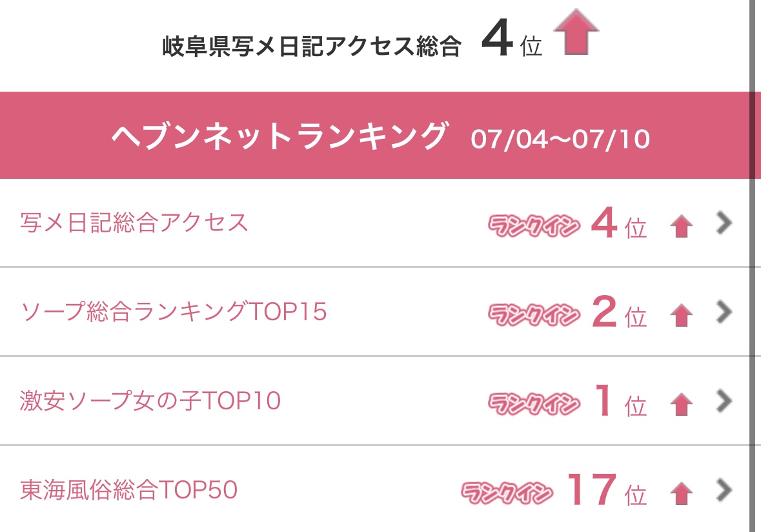Click the 岐阜県写メ日記アクセス総合 heading text
The width and height of the screenshot is (761, 532).
click(311, 46)
